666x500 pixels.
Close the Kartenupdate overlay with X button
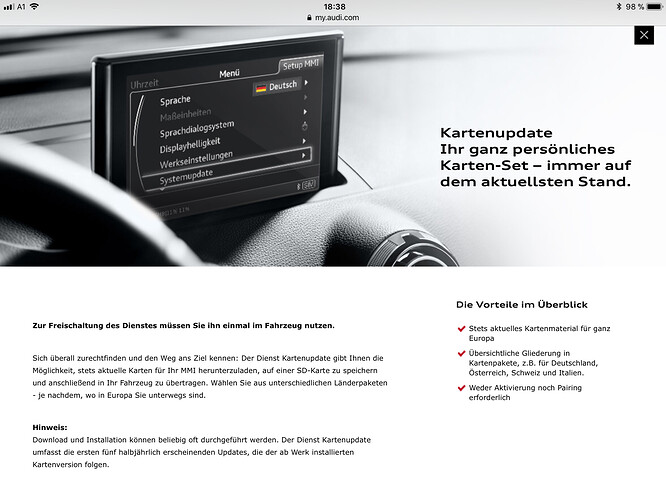[x=644, y=35]
